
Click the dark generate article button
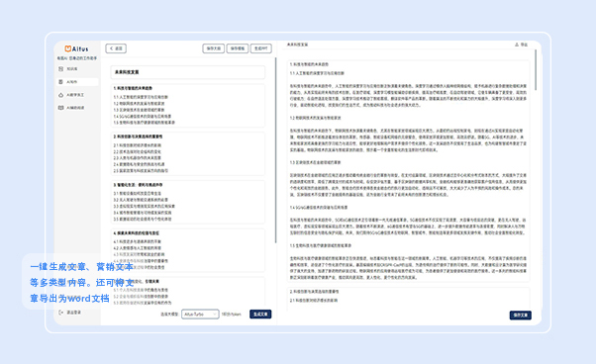click(260, 315)
